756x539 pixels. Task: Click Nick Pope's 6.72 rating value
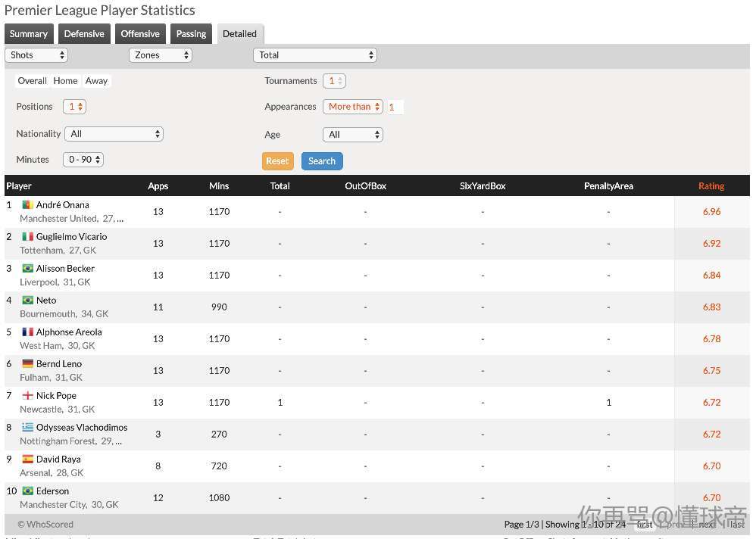(x=711, y=402)
